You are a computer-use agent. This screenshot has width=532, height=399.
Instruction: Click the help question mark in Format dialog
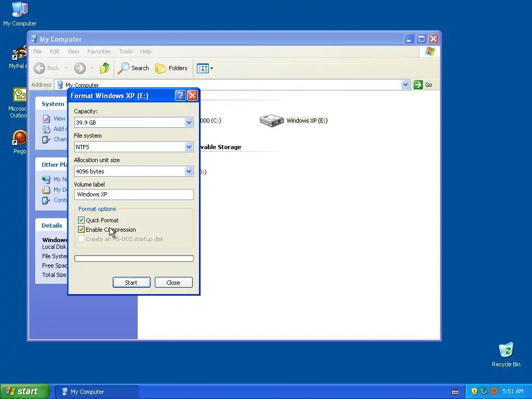[x=180, y=96]
